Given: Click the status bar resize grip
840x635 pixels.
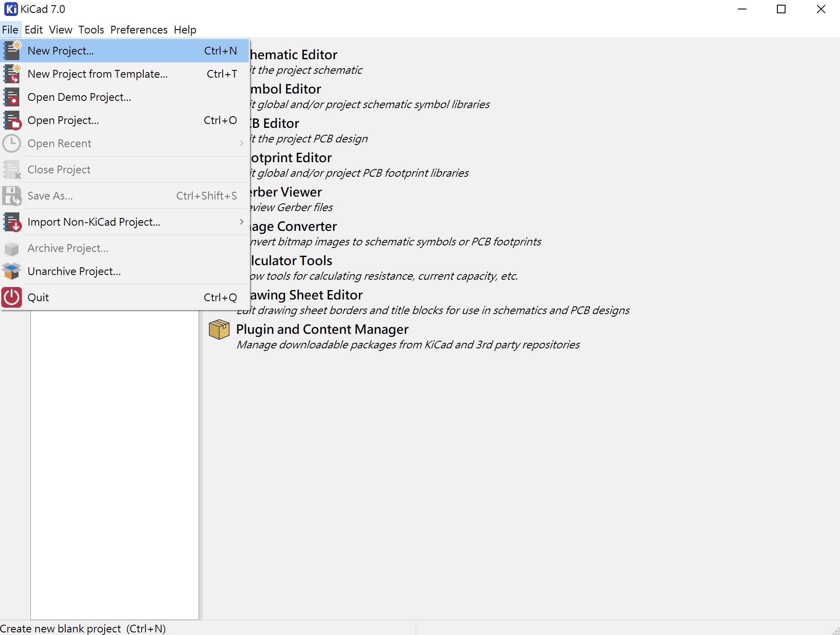Looking at the screenshot, I should (835, 630).
